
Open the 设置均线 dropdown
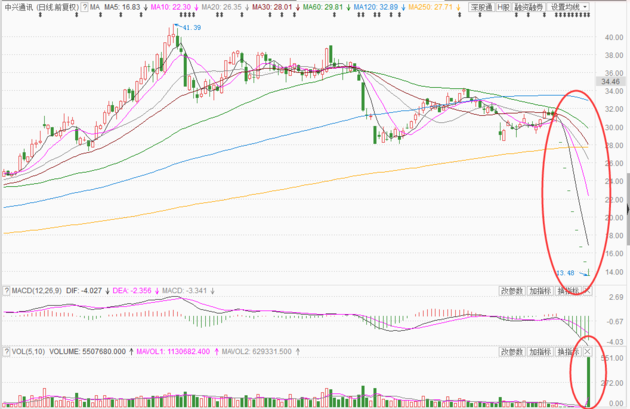click(x=569, y=7)
